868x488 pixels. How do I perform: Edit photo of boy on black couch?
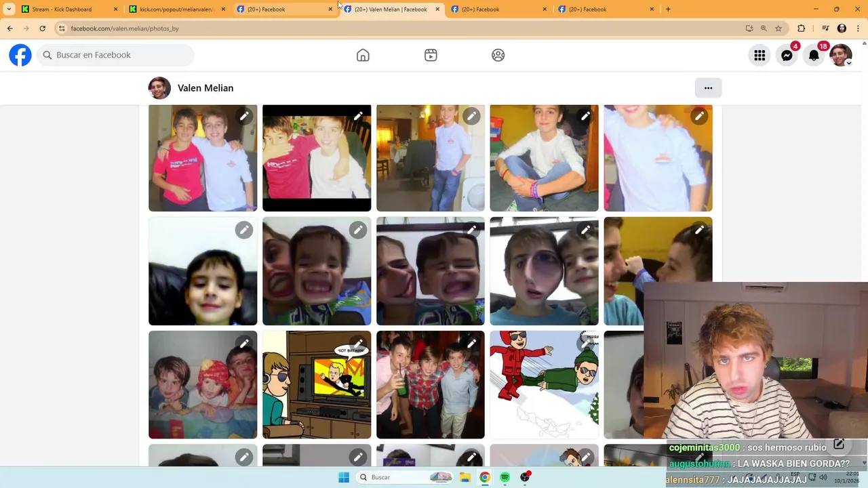pyautogui.click(x=244, y=230)
